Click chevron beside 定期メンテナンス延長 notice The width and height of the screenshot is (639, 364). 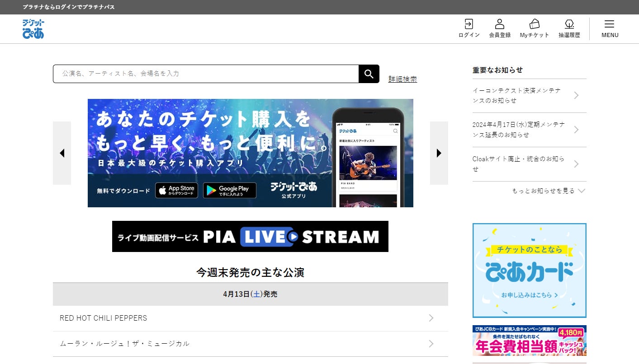click(x=576, y=130)
